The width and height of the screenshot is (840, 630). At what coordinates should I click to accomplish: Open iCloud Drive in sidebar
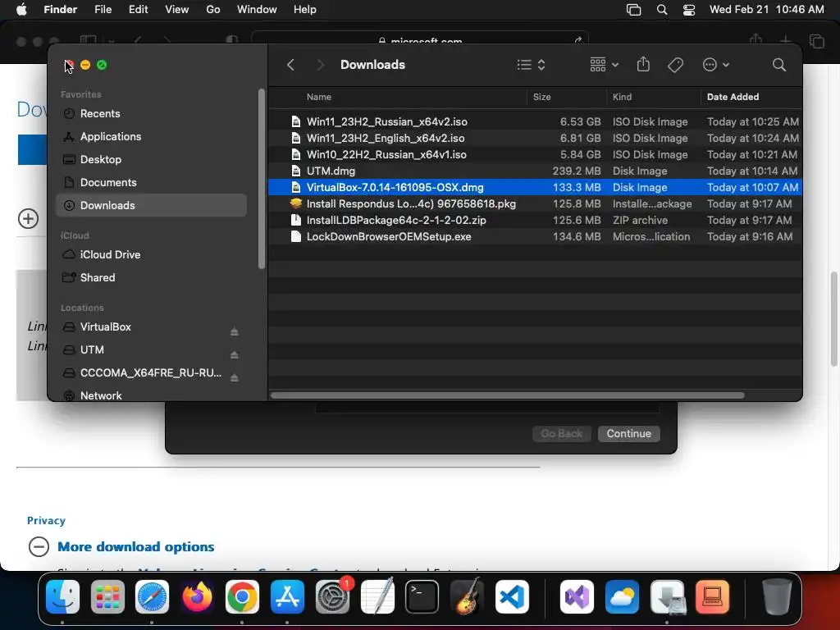click(151, 254)
